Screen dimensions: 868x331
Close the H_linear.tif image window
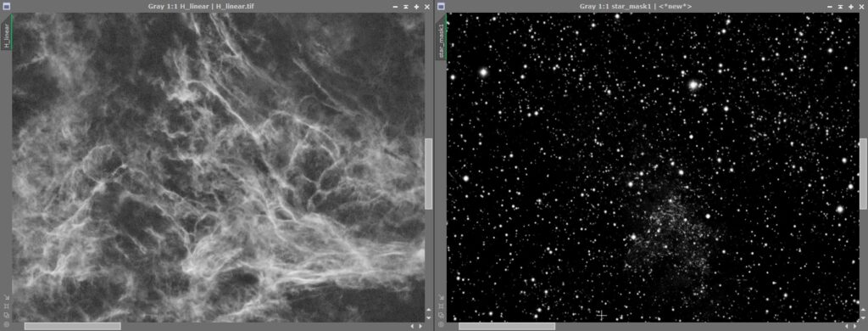427,7
